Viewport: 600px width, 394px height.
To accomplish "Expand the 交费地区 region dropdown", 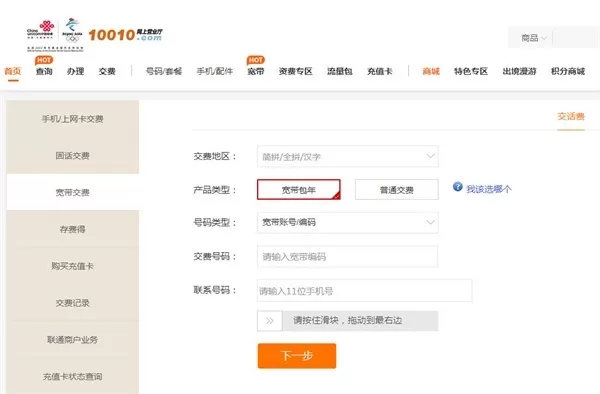I will (x=347, y=156).
